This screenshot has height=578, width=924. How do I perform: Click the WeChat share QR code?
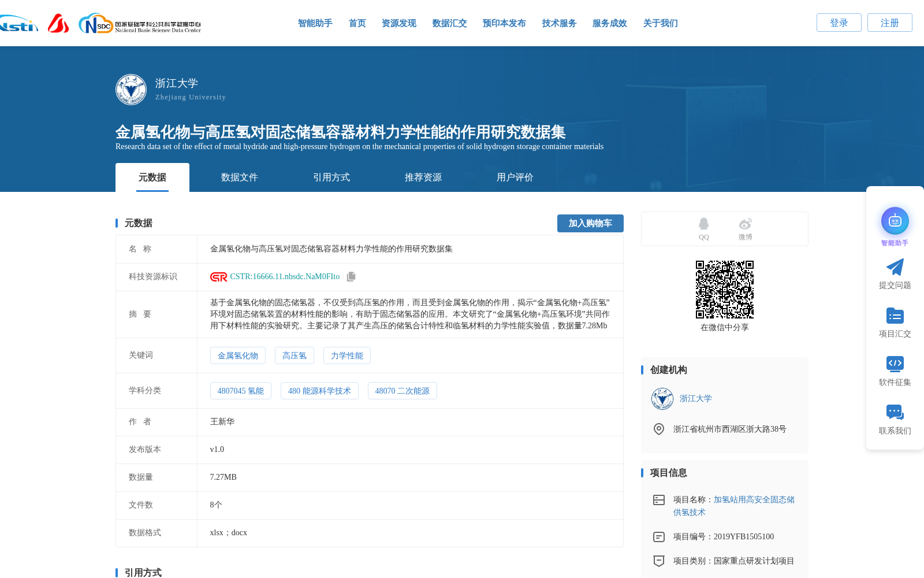pyautogui.click(x=725, y=290)
